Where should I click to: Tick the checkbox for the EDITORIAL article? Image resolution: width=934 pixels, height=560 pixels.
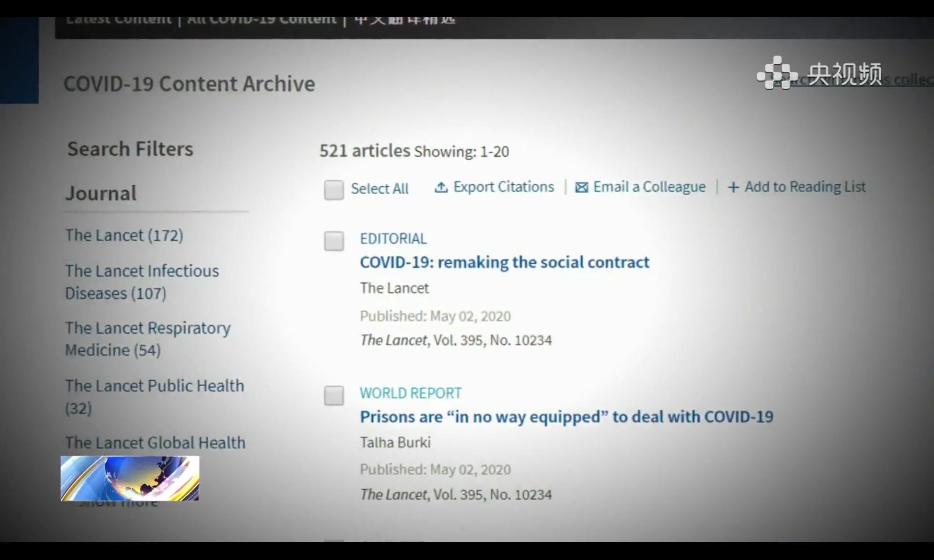[334, 241]
